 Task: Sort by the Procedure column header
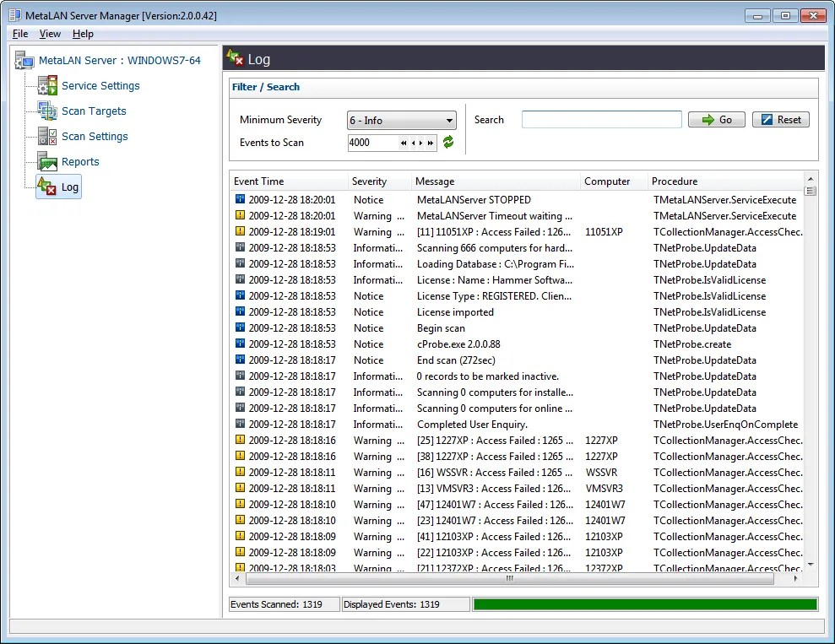click(725, 181)
